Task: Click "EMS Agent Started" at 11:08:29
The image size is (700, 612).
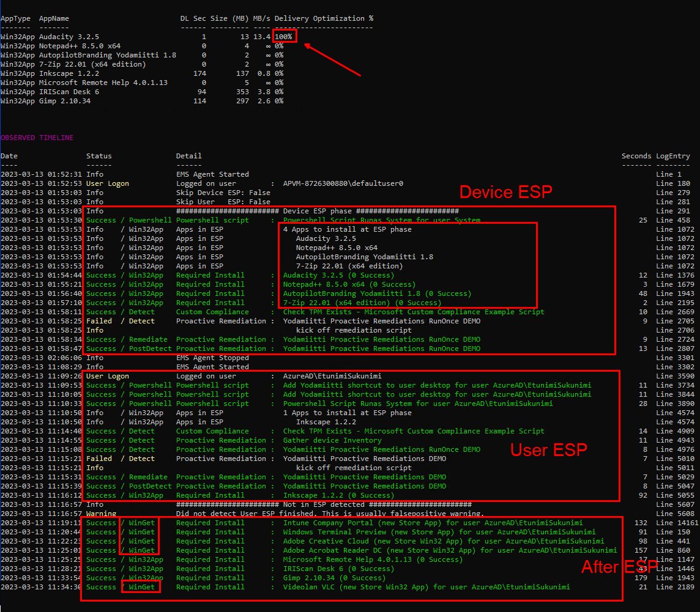Action: coord(212,367)
